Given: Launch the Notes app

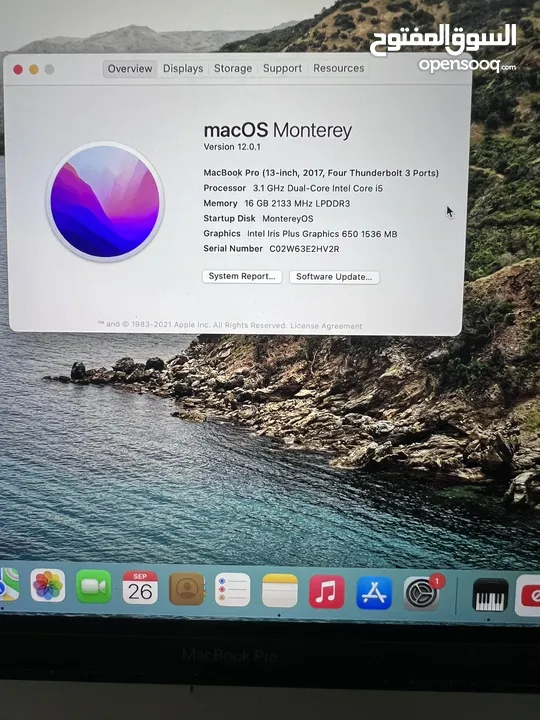Looking at the screenshot, I should click(x=280, y=591).
